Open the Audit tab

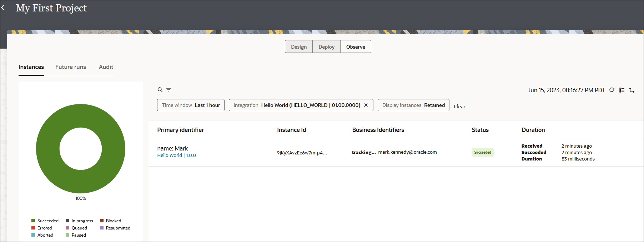pos(106,67)
